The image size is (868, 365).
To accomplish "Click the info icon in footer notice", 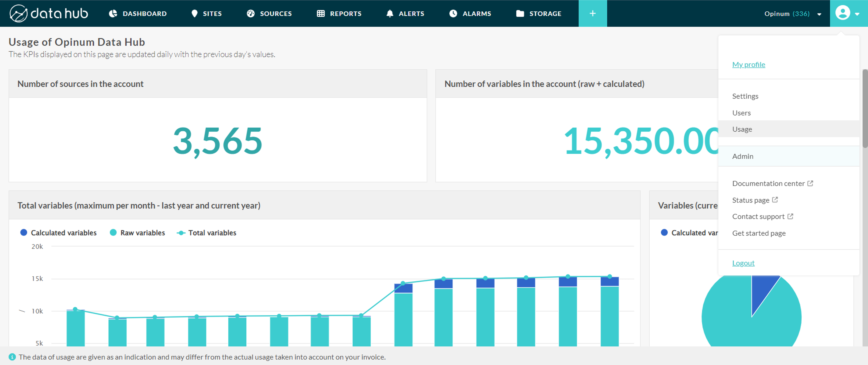I will click(12, 357).
